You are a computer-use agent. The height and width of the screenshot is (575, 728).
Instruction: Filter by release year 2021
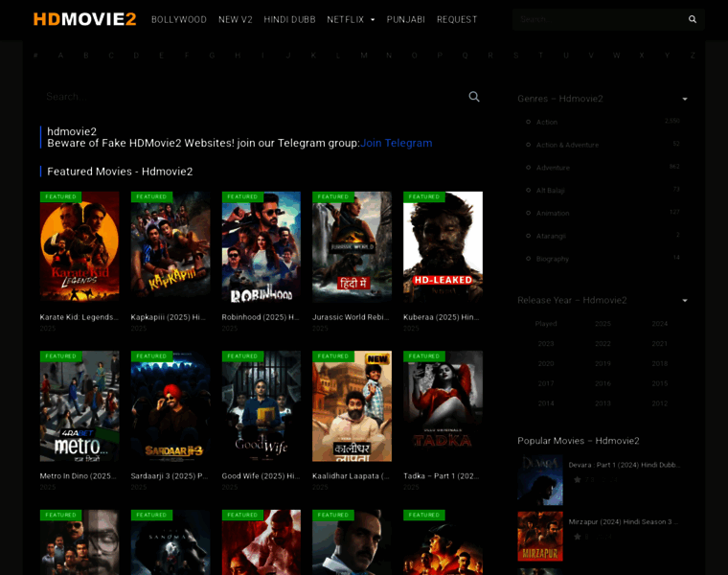tap(659, 344)
